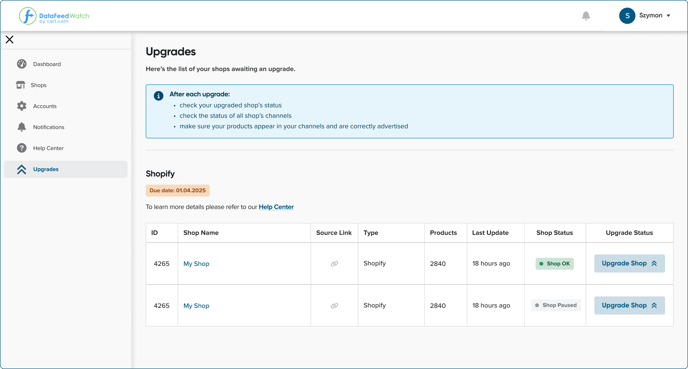Screen dimensions: 688x369
Task: Click the Shop Name column header
Action: 201,233
